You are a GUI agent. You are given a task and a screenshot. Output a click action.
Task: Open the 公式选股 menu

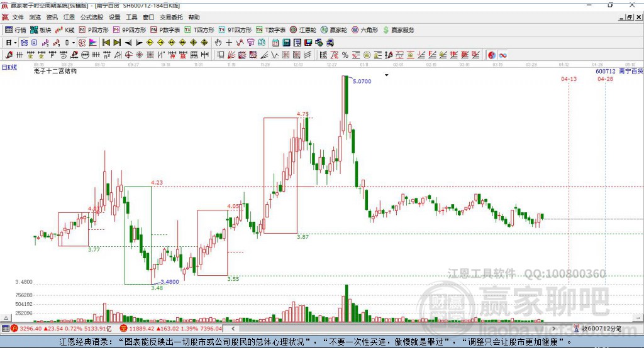point(92,17)
